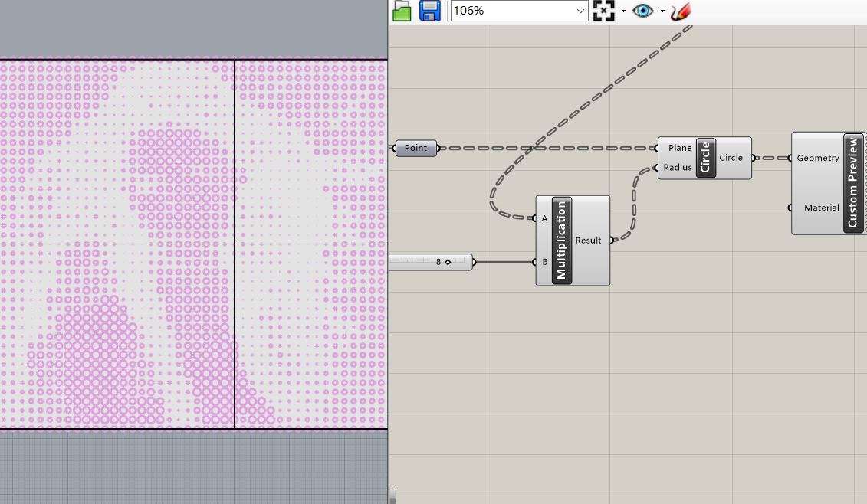Click inside the Rhino circle-pattern viewport

click(192, 245)
